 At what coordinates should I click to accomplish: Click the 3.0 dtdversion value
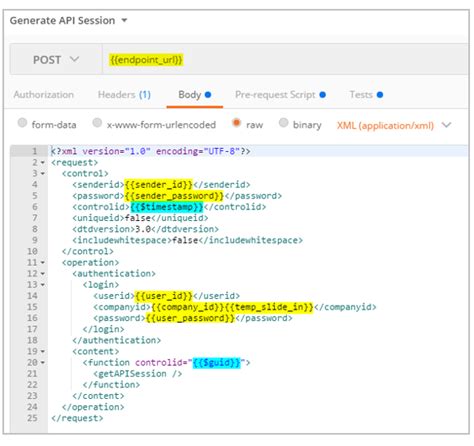(x=143, y=229)
